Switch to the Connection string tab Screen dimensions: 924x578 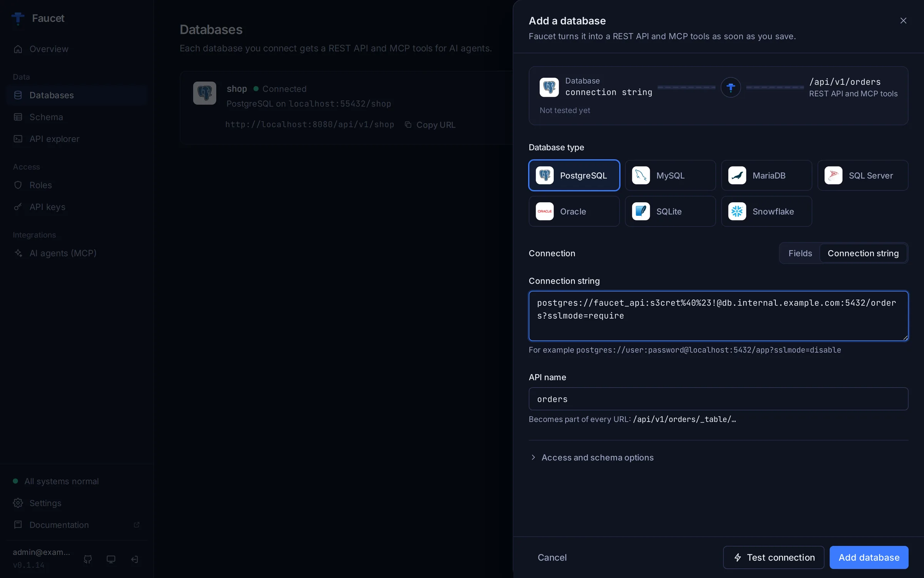[863, 253]
